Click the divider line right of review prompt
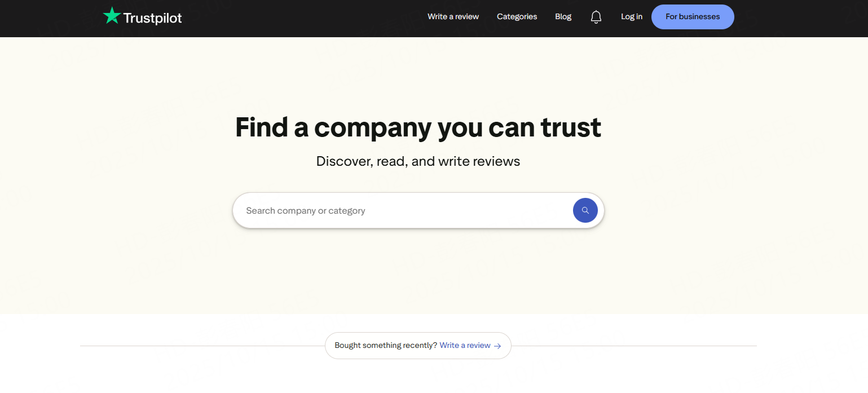Viewport: 868px width, 393px height. 632,346
